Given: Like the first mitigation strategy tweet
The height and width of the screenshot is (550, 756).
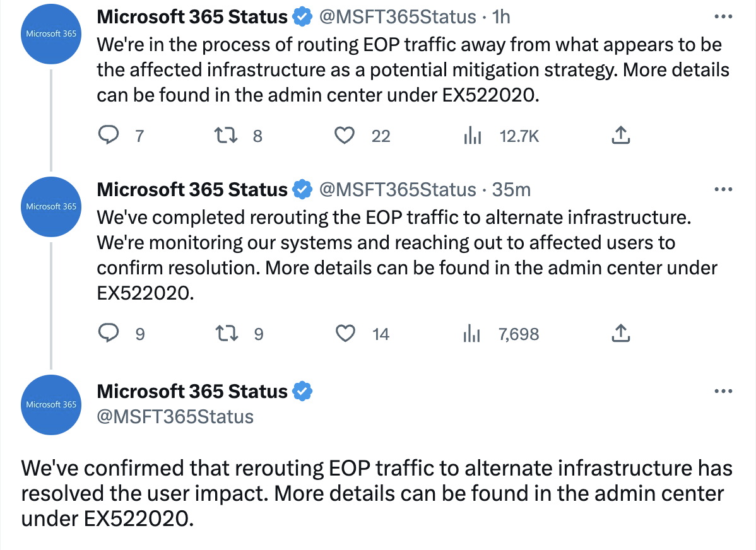Looking at the screenshot, I should [x=345, y=134].
